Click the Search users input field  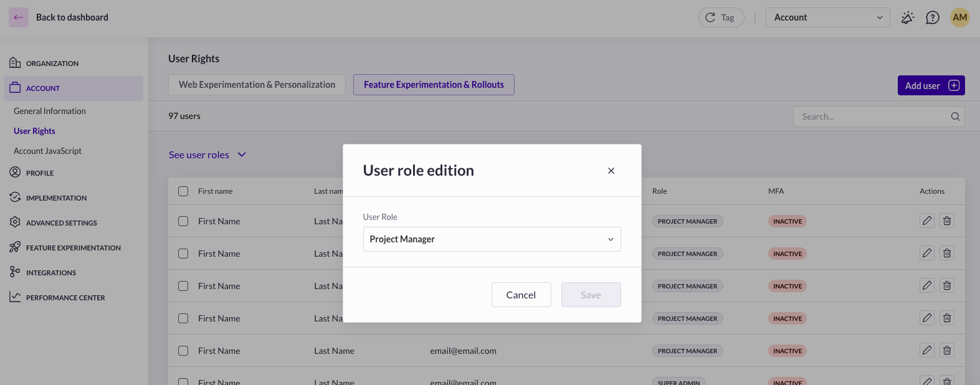(872, 116)
